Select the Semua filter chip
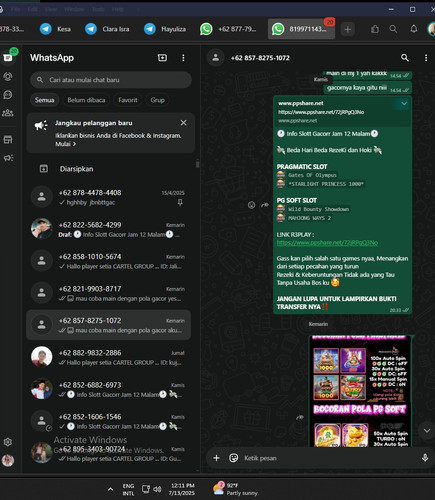Viewport: 435px width, 500px height. click(44, 100)
